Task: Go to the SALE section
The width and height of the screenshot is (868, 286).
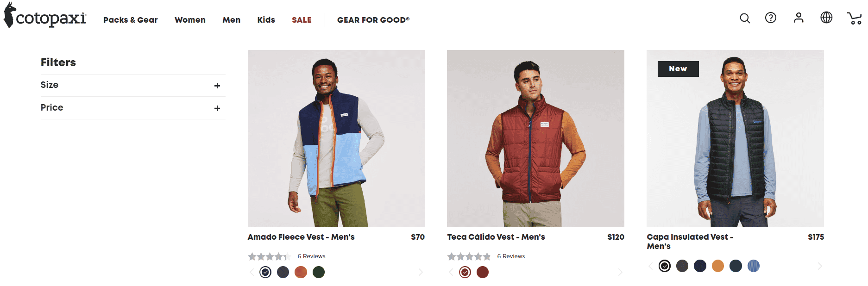Action: pyautogui.click(x=302, y=20)
